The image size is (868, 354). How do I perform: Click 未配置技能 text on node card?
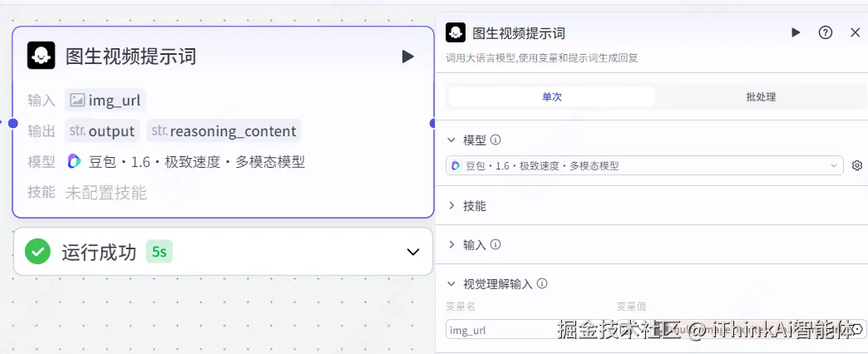pos(106,193)
